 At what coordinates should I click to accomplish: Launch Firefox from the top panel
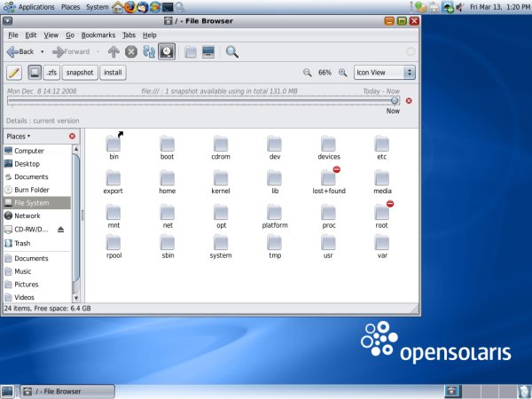[x=130, y=7]
